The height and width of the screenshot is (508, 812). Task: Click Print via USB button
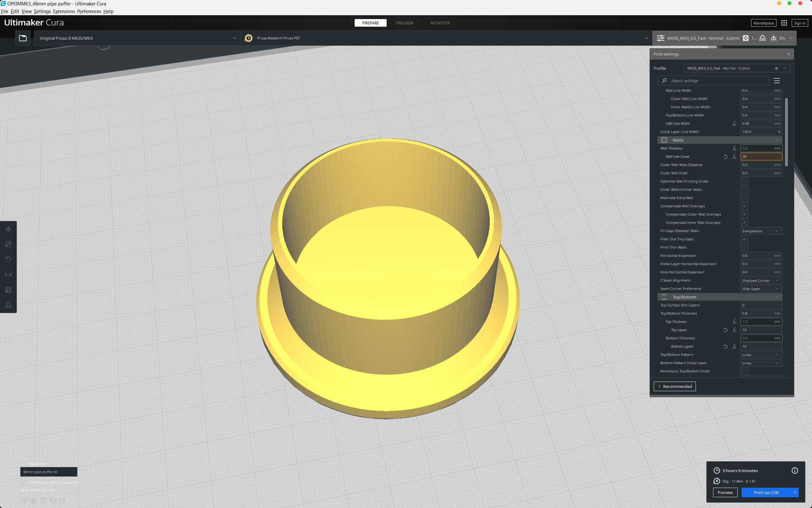click(766, 492)
